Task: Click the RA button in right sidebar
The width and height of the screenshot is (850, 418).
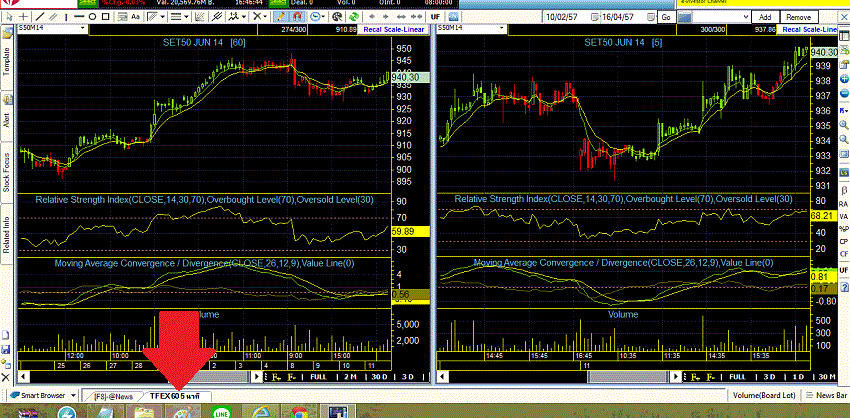Action: click(x=844, y=204)
